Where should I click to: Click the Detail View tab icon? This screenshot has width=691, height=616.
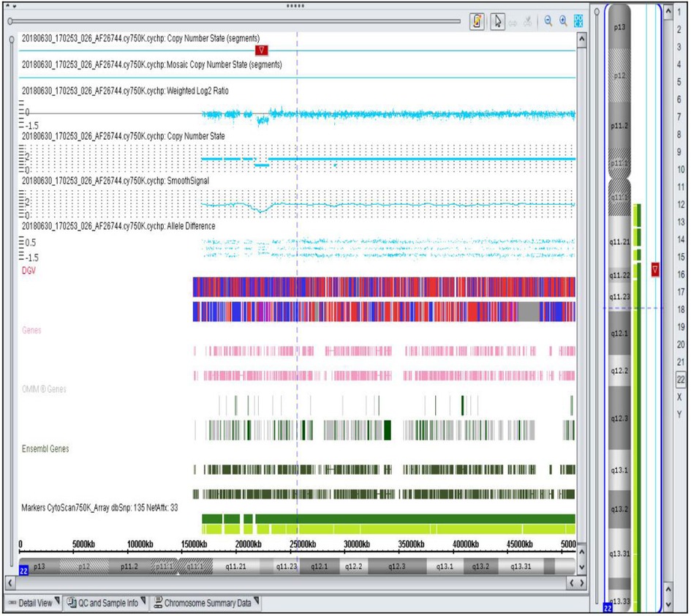click(12, 603)
